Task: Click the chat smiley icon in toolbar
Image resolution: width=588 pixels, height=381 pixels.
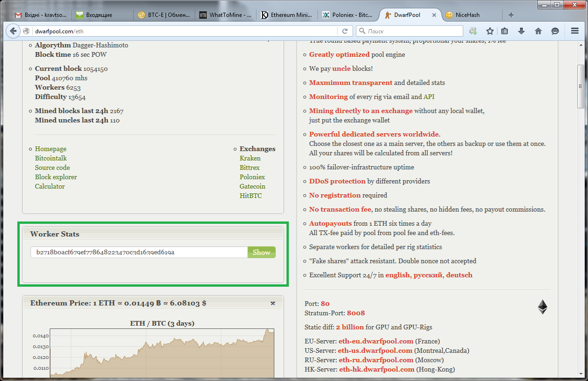Action: (x=555, y=31)
